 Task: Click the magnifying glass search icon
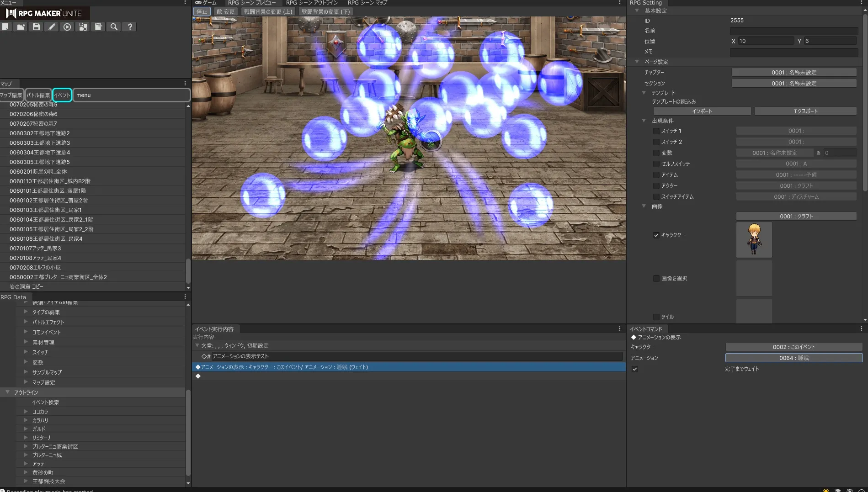(114, 27)
